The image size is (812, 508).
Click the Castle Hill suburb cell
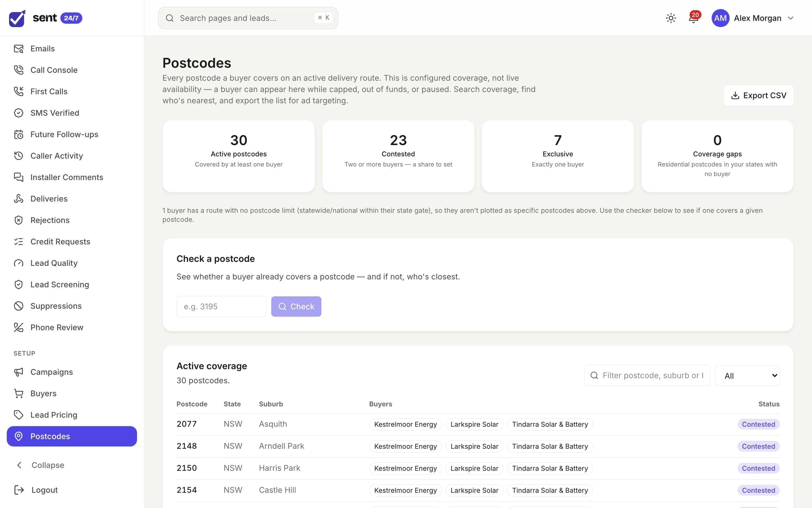[277, 490]
